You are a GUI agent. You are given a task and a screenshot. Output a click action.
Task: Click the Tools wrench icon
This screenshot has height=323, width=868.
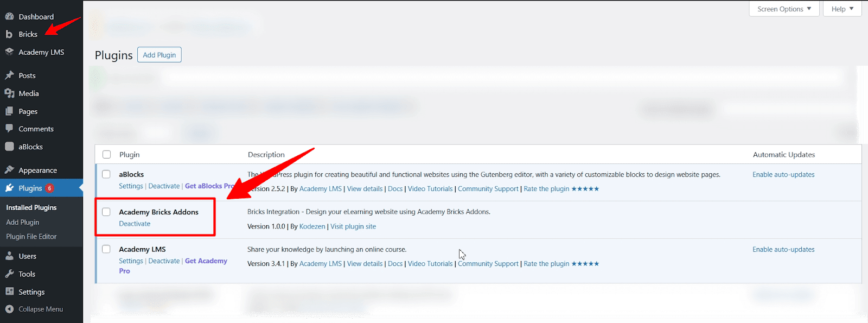(9, 274)
